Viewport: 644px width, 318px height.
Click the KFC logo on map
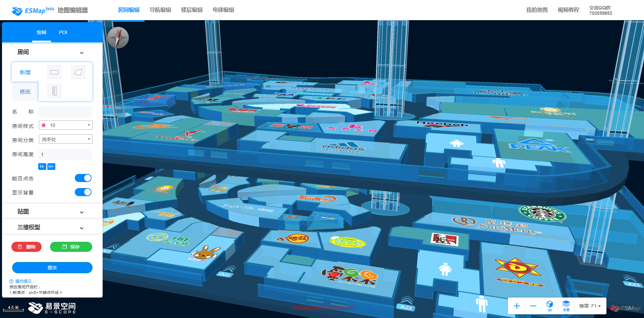click(x=444, y=239)
